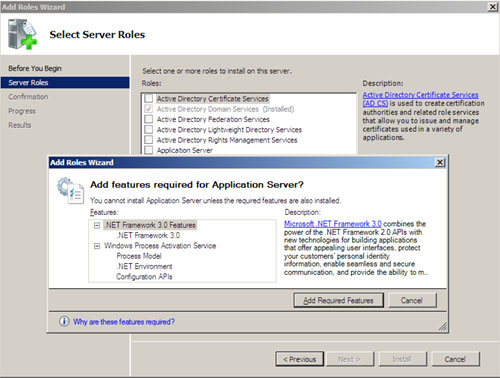The width and height of the screenshot is (500, 378).
Task: Check Active Directory Federation Services
Action: click(149, 119)
